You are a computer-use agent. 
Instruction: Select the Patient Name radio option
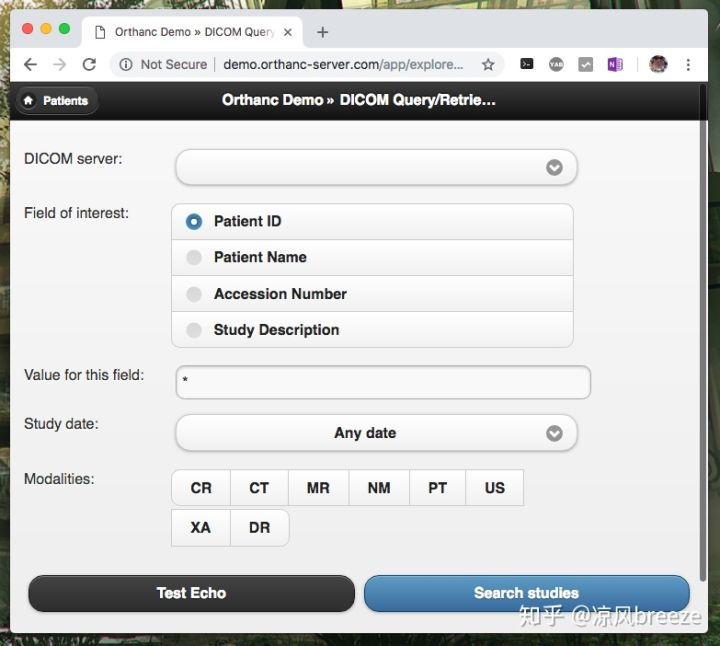tap(372, 258)
